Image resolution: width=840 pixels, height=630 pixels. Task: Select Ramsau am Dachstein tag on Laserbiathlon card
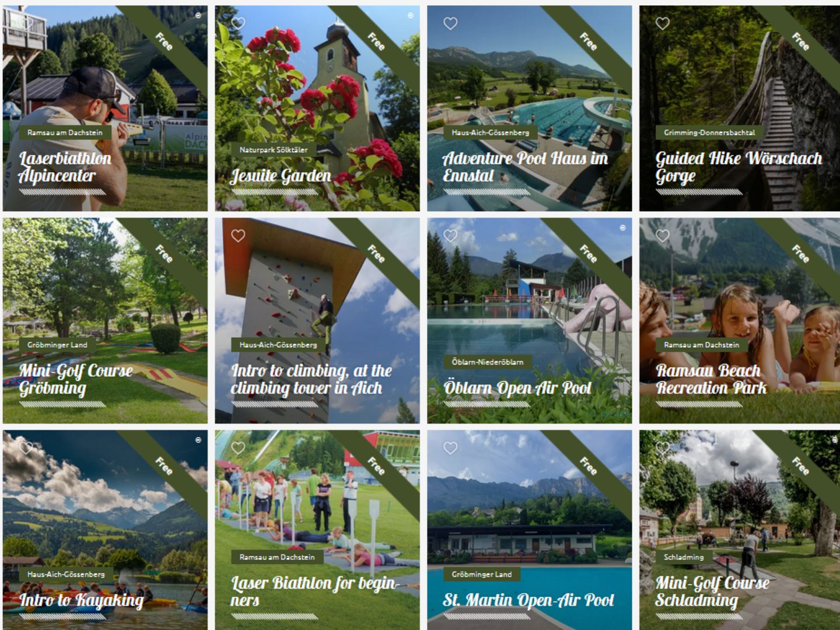point(65,132)
